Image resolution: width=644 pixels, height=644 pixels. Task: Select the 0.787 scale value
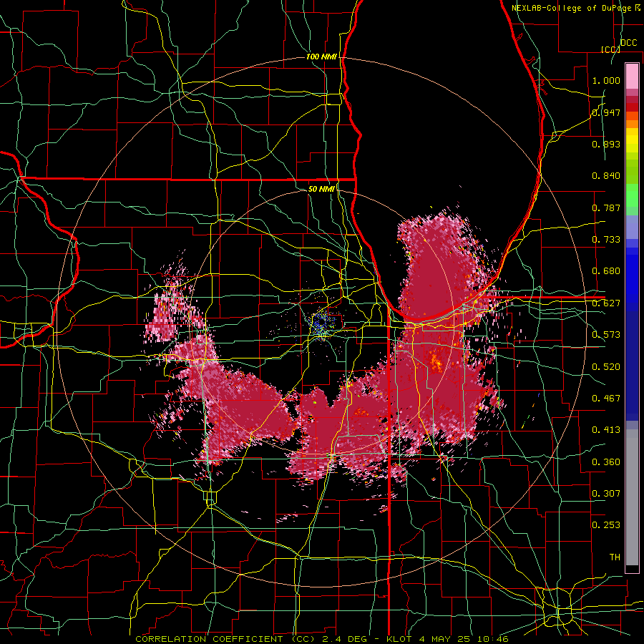point(606,208)
